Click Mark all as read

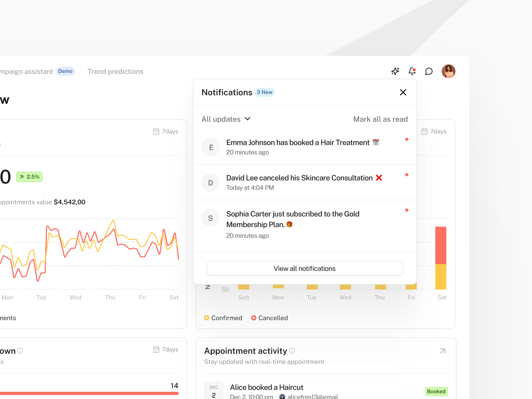tap(381, 119)
